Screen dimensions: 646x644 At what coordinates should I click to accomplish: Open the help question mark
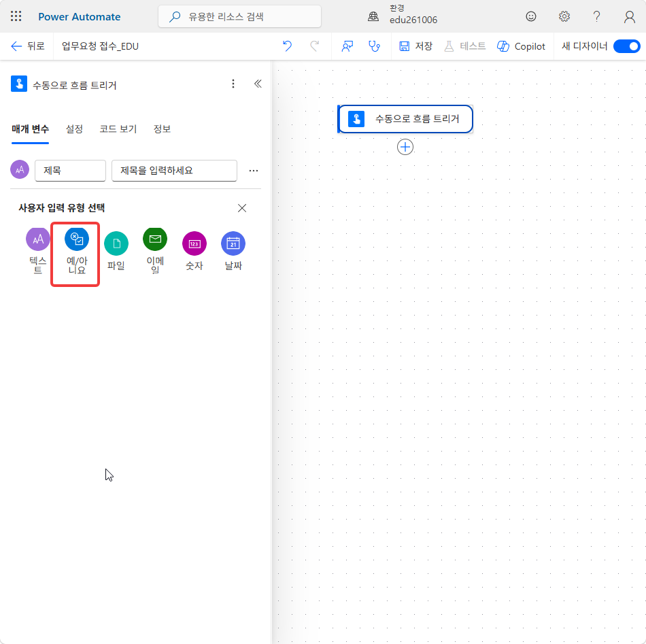click(596, 16)
